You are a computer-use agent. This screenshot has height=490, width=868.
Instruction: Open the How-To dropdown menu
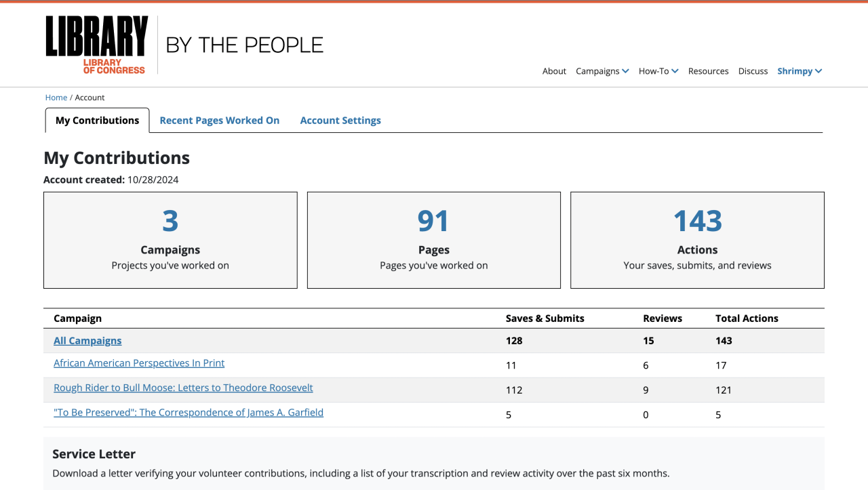658,71
